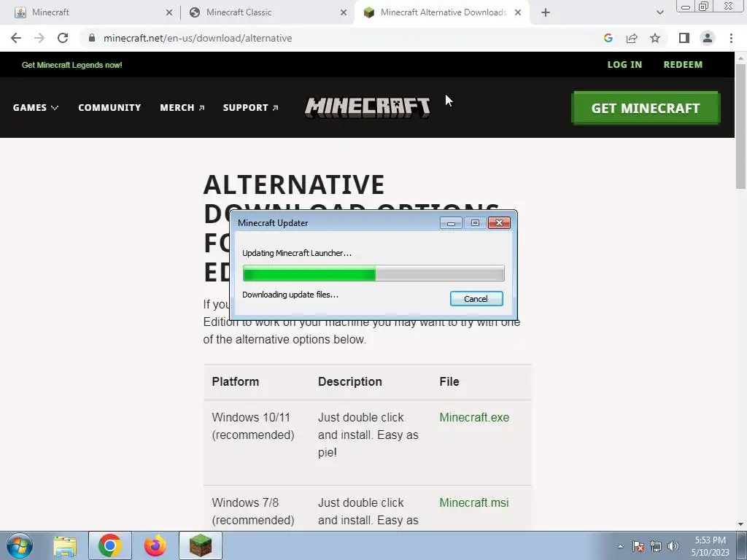Open SUPPORT external link menu item
Image resolution: width=747 pixels, height=560 pixels.
click(x=251, y=108)
